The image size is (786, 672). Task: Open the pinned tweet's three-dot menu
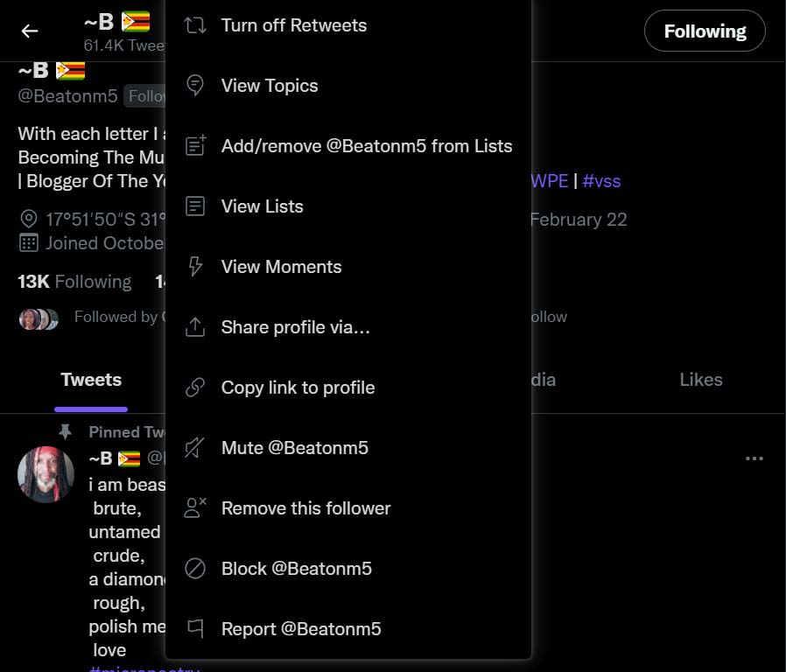[754, 458]
